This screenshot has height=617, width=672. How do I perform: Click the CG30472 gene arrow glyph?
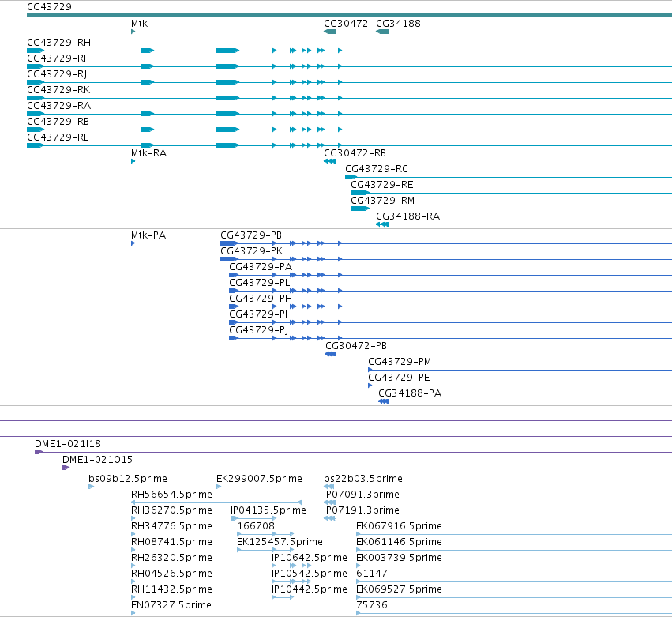[x=330, y=32]
